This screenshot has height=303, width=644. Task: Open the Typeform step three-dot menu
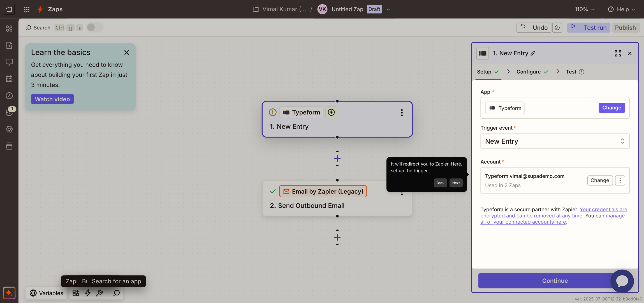(x=402, y=113)
